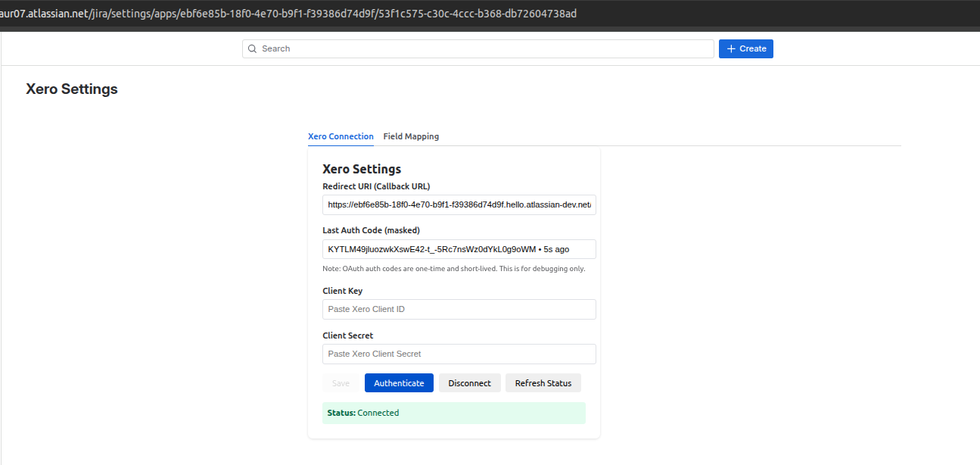Click the Status: Connected banner
This screenshot has width=980, height=465.
454,413
